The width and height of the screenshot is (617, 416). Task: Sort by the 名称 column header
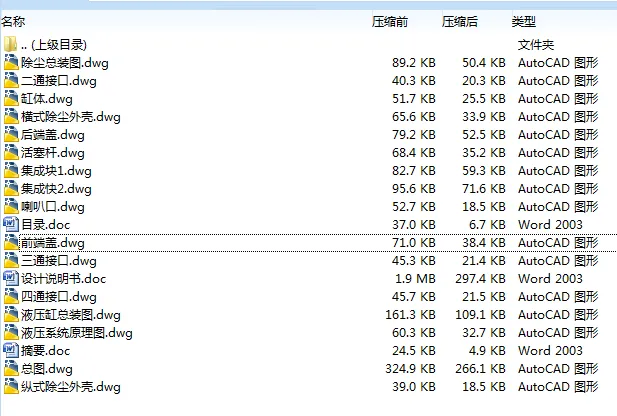13,21
